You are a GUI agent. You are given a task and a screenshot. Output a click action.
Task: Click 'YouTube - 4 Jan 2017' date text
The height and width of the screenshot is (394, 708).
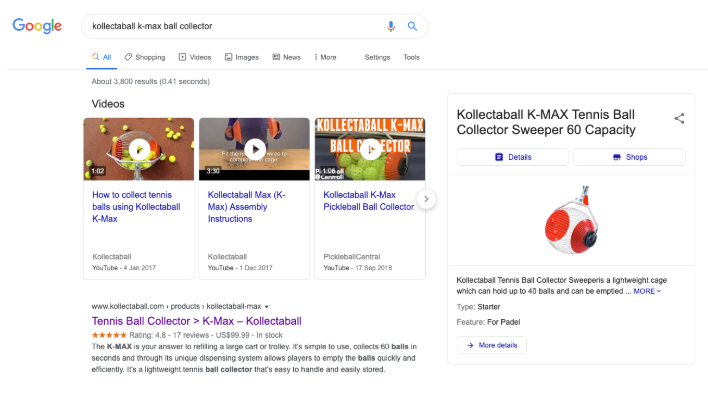coord(124,268)
